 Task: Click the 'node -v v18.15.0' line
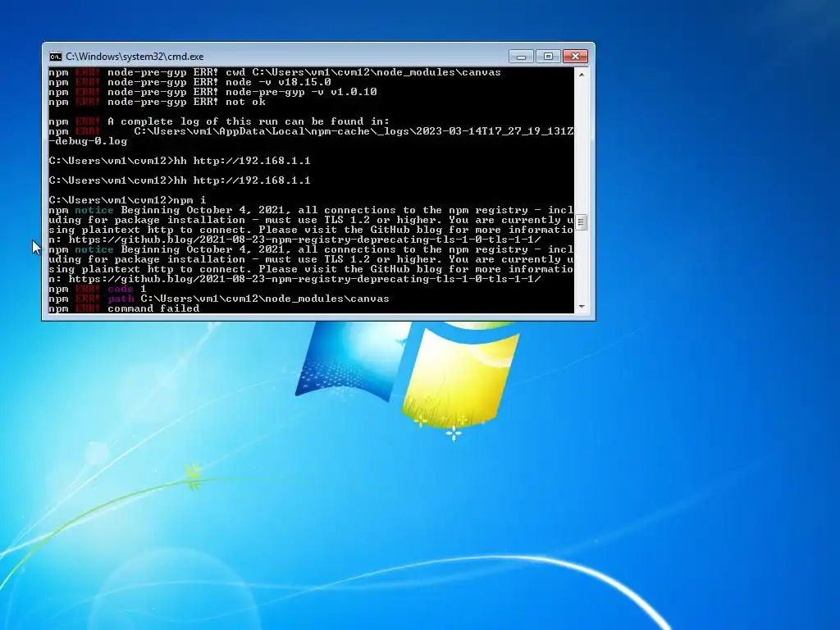point(189,82)
